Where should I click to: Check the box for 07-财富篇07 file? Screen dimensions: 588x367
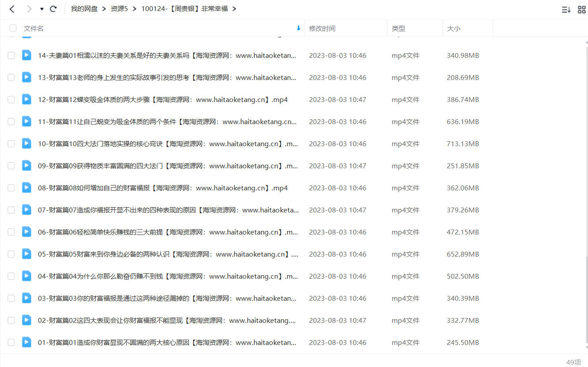pos(11,210)
